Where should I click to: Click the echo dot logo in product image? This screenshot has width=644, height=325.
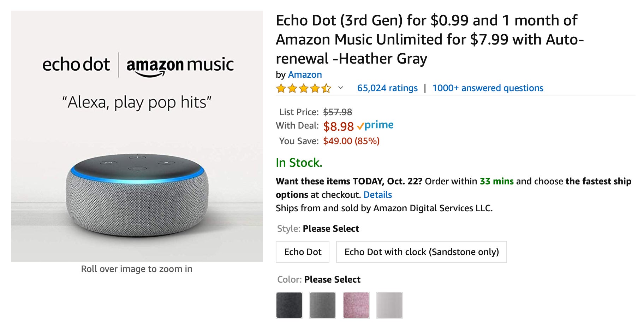(x=76, y=65)
